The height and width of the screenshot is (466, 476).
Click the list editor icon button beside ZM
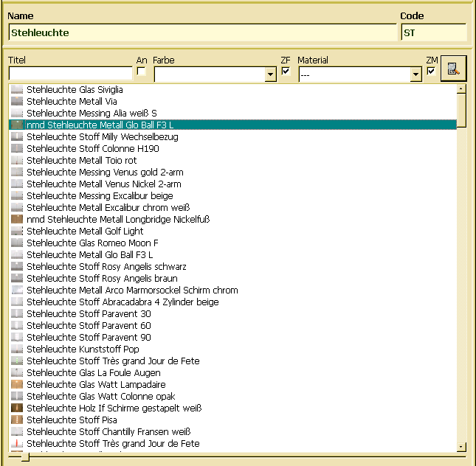[453, 69]
